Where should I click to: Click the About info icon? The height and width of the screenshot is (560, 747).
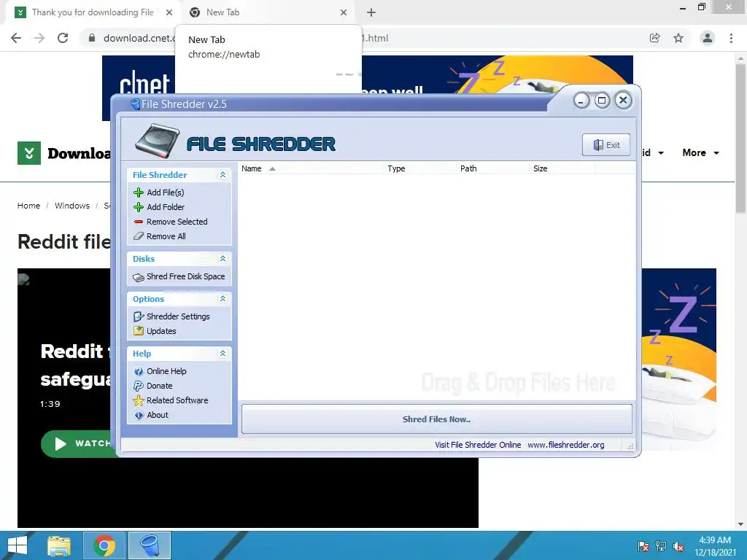tap(139, 415)
